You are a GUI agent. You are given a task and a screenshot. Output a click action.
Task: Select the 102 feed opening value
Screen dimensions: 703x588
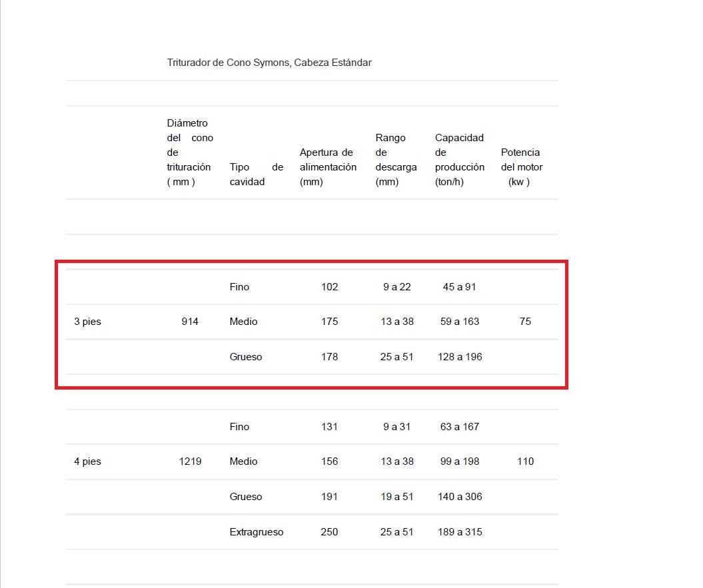pos(329,287)
